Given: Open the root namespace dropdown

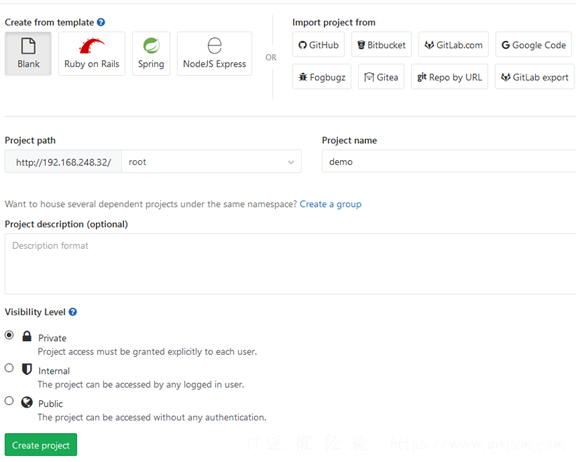Looking at the screenshot, I should tap(212, 161).
